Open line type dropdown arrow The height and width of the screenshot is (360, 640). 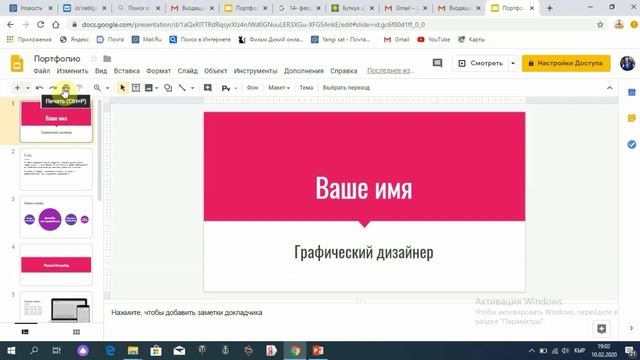[192, 88]
